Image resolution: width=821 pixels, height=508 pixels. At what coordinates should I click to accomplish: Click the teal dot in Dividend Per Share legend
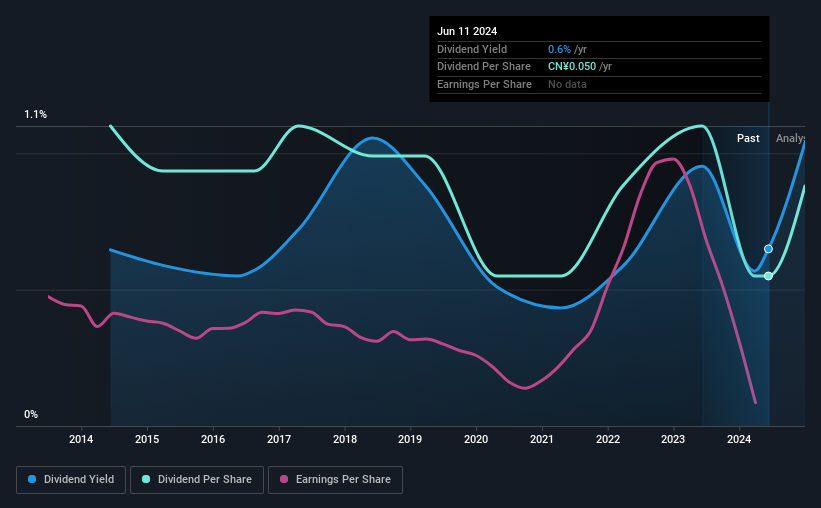tap(146, 479)
